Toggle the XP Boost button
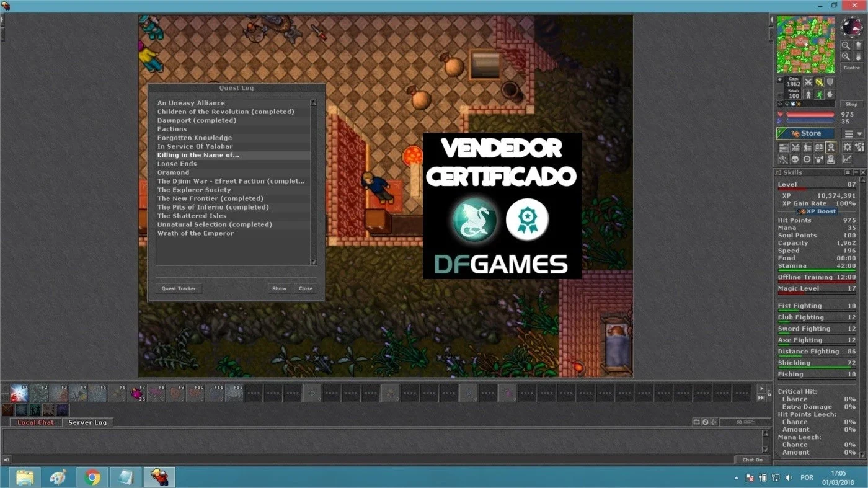The image size is (868, 488). pos(817,211)
